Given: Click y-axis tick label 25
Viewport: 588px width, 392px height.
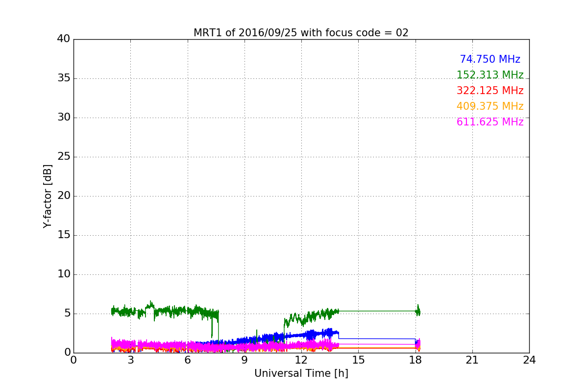Looking at the screenshot, I should point(64,157).
